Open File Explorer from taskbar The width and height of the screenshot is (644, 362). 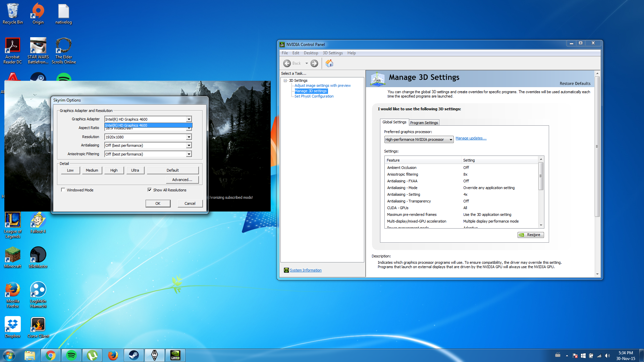[x=30, y=355]
